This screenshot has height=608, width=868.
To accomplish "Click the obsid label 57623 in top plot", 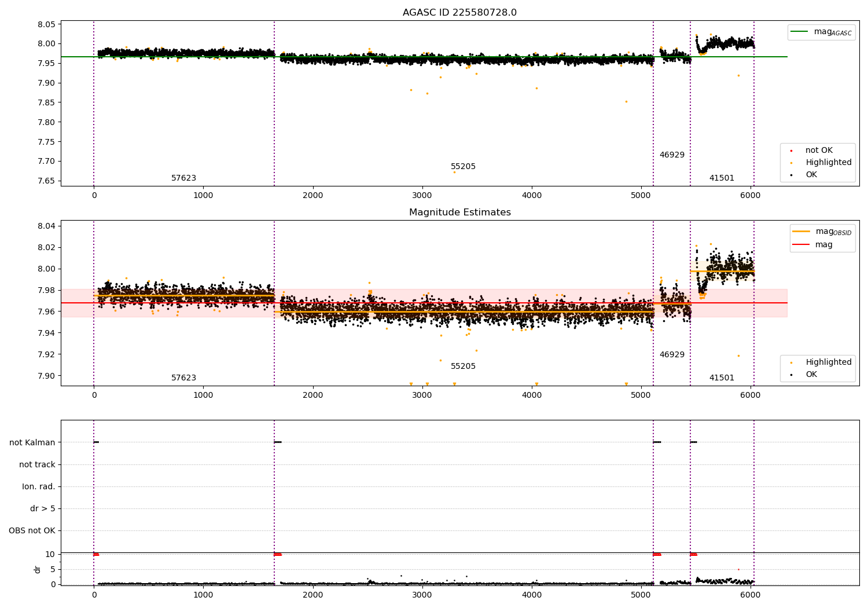I will coord(183,178).
